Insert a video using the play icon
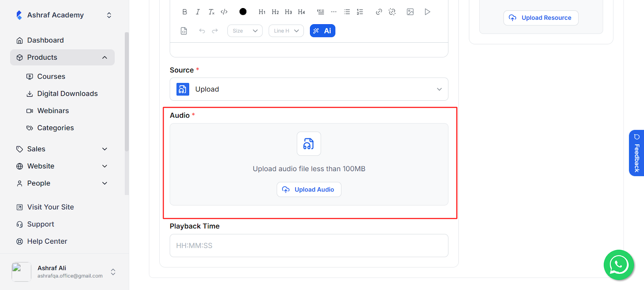Screen dimensions: 644x290 coord(427,12)
